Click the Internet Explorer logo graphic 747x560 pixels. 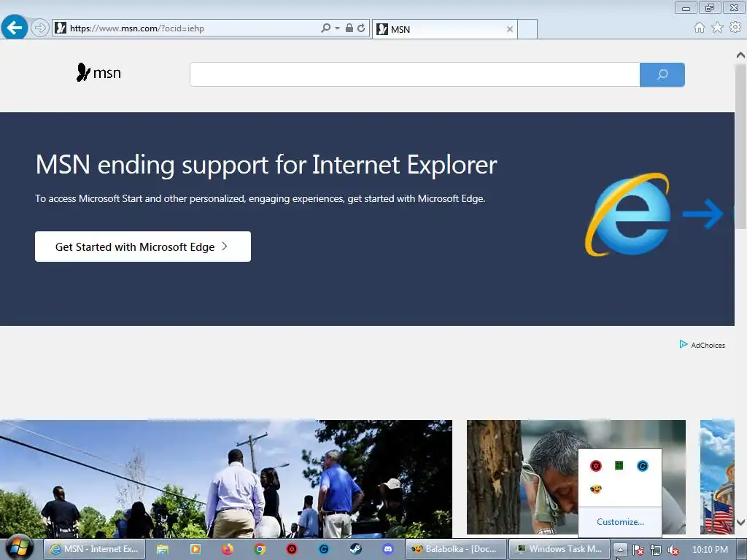[630, 214]
